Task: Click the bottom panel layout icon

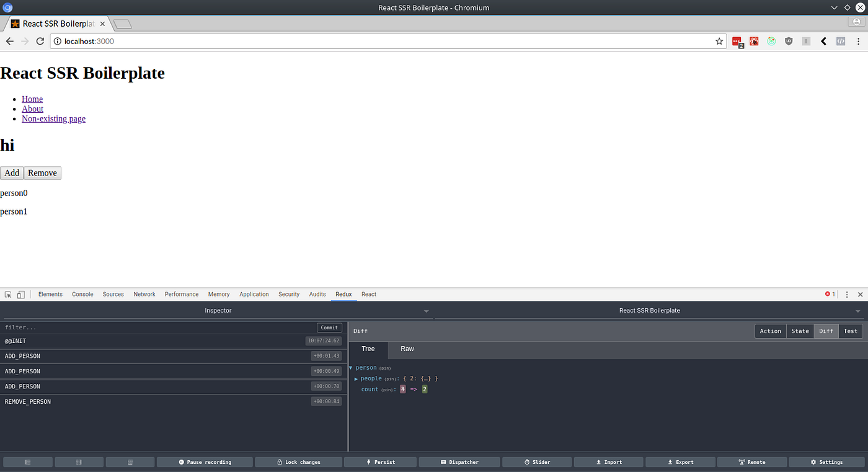Action: [130, 461]
